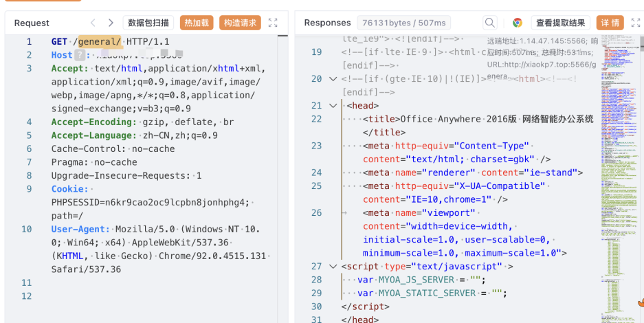Click 构造请求 button
644x323 pixels.
(241, 23)
